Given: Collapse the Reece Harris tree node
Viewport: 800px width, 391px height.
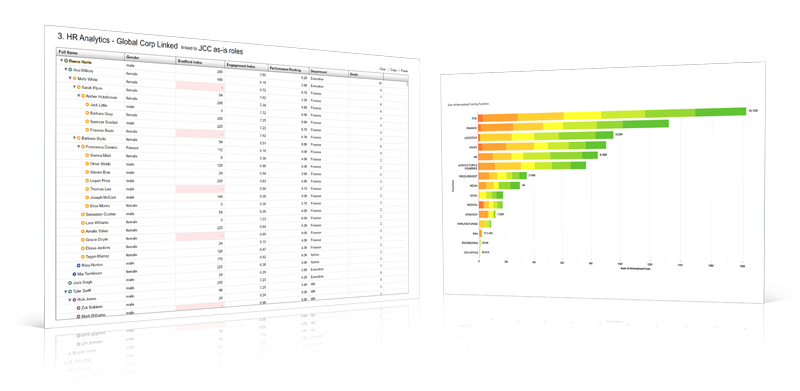Looking at the screenshot, I should [61, 61].
